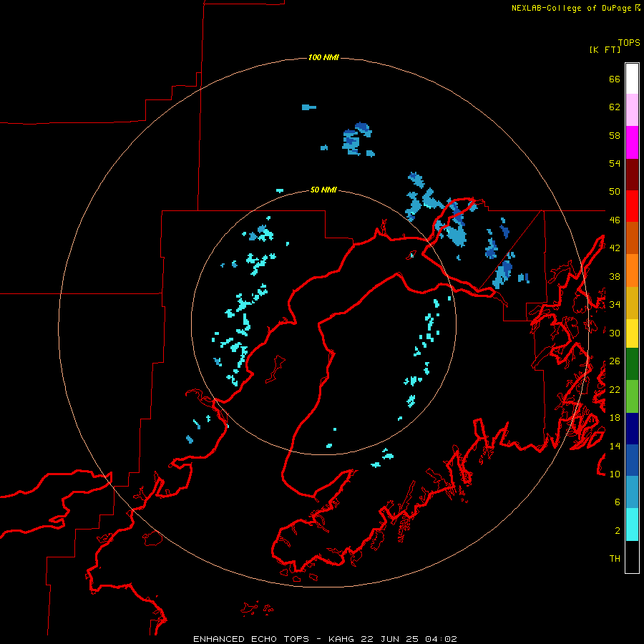This screenshot has height=644, width=644.
Task: Click the [K FT] units label
Action: click(x=605, y=49)
